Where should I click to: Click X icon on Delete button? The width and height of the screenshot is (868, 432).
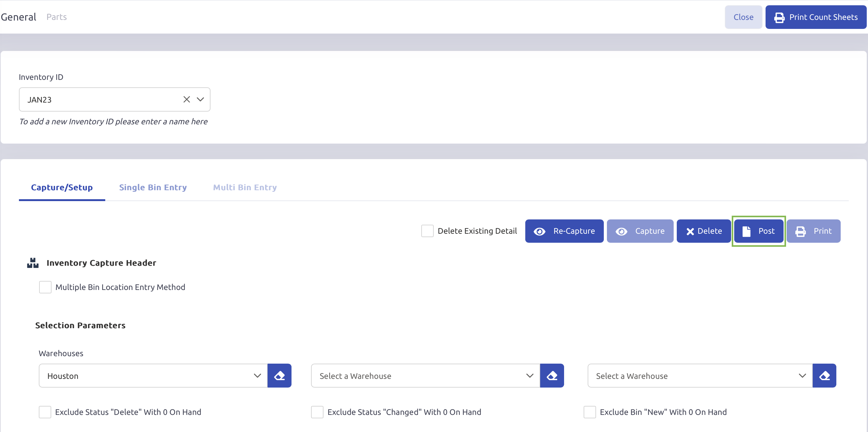(690, 231)
